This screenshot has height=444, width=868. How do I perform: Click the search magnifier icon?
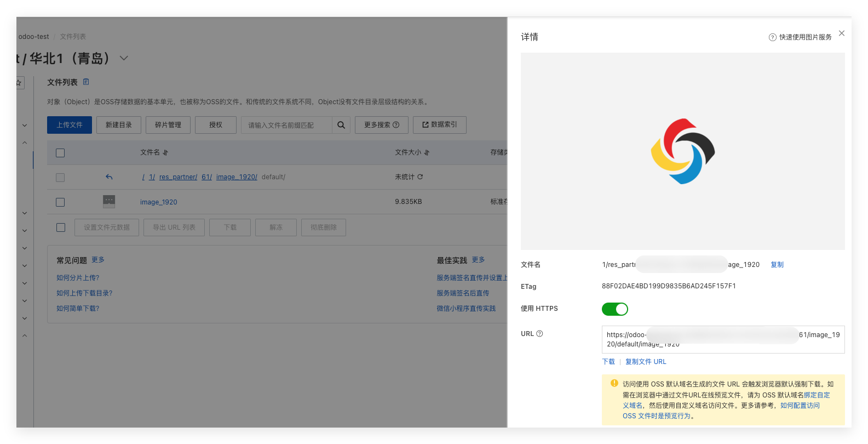[341, 125]
